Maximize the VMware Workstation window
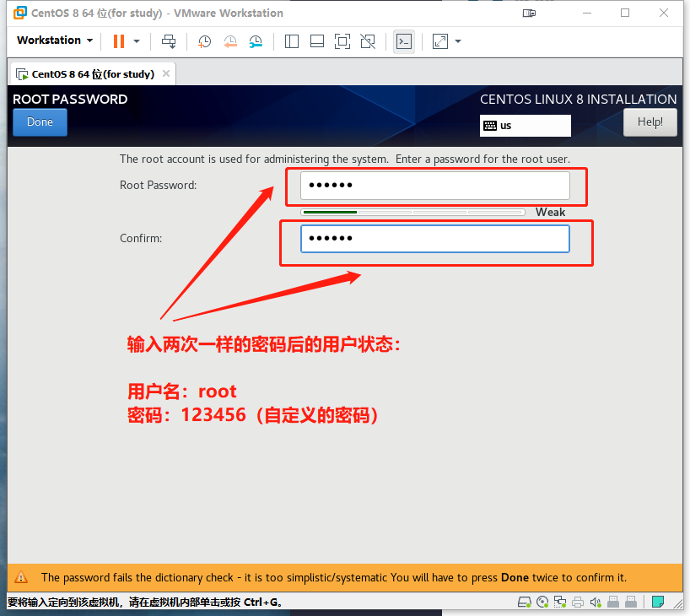Screen dimensions: 690x616 click(x=625, y=14)
